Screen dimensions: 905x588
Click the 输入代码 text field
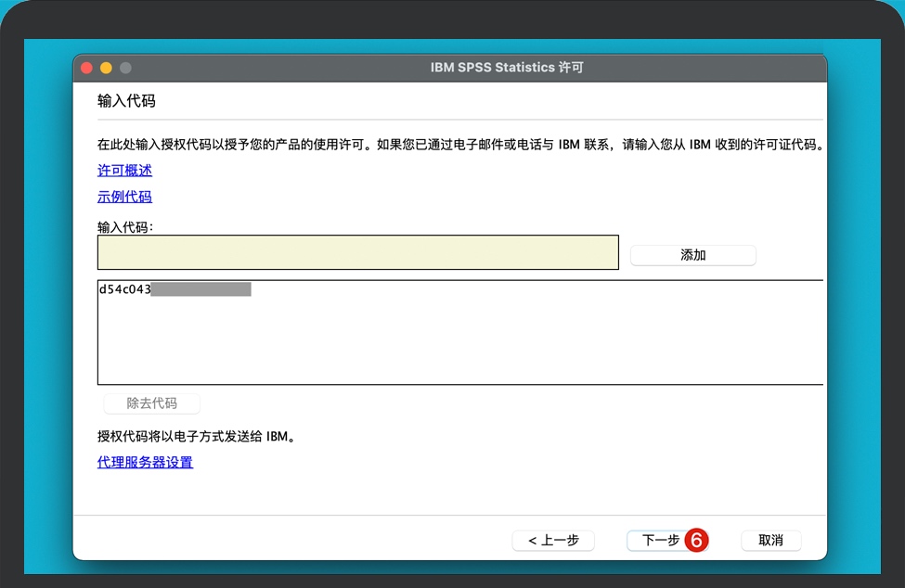click(358, 252)
